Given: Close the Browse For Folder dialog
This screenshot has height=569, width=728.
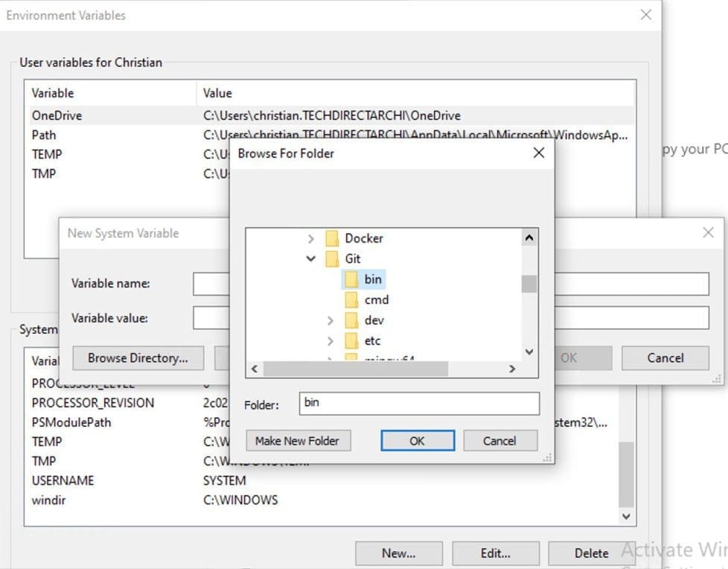Looking at the screenshot, I should (x=539, y=153).
